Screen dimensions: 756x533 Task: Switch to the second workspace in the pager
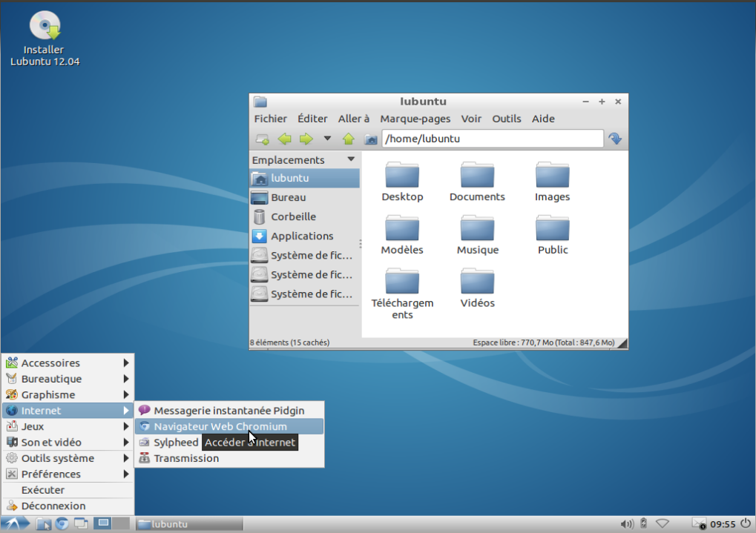click(121, 523)
